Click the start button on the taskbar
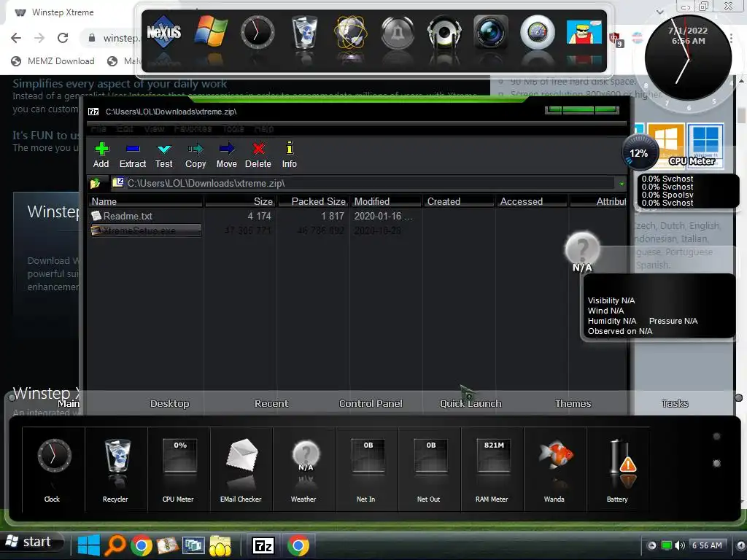 [32, 542]
